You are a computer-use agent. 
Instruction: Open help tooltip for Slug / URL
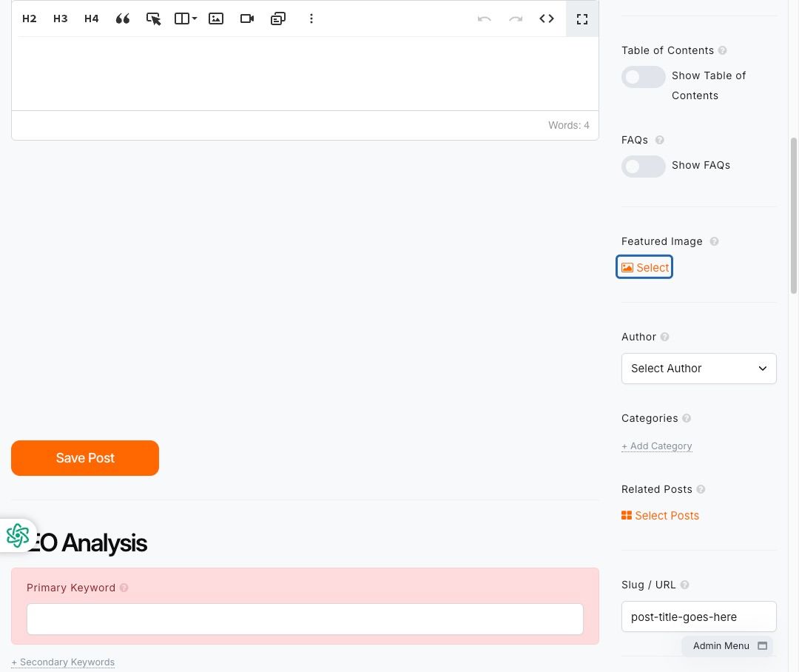pos(685,585)
